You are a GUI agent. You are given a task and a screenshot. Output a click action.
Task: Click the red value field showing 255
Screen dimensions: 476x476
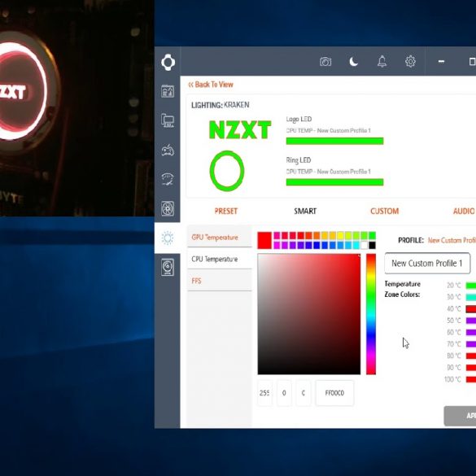click(x=264, y=393)
